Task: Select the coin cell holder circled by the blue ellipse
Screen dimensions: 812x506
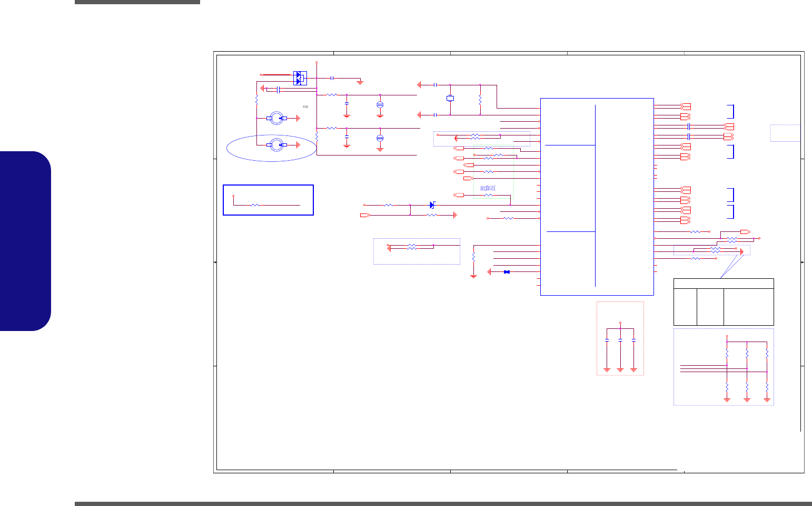Action: pyautogui.click(x=276, y=145)
